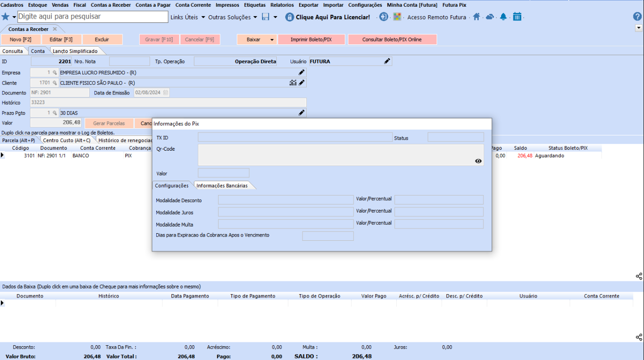Open the Data de Emissão calendar picker
The height and width of the screenshot is (360, 644).
tap(166, 93)
